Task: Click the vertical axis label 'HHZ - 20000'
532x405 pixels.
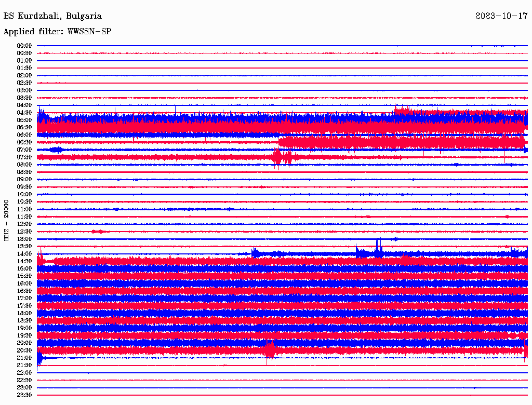Action: (x=6, y=220)
